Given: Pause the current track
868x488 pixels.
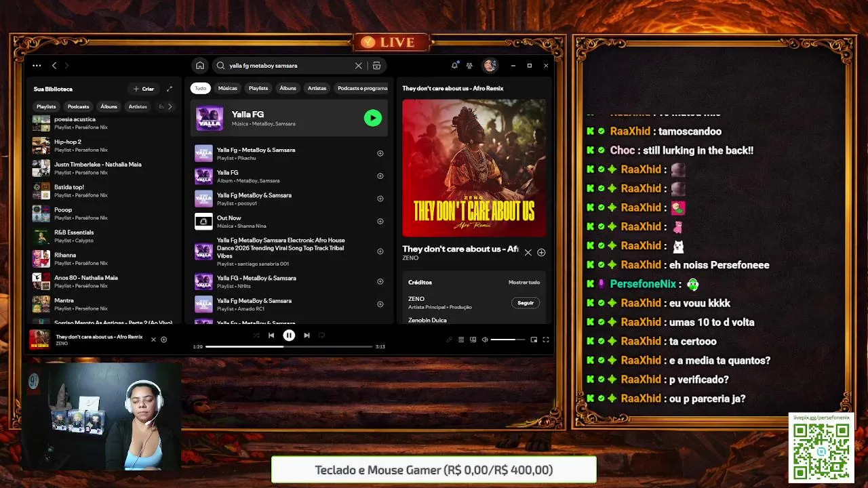Looking at the screenshot, I should 289,335.
